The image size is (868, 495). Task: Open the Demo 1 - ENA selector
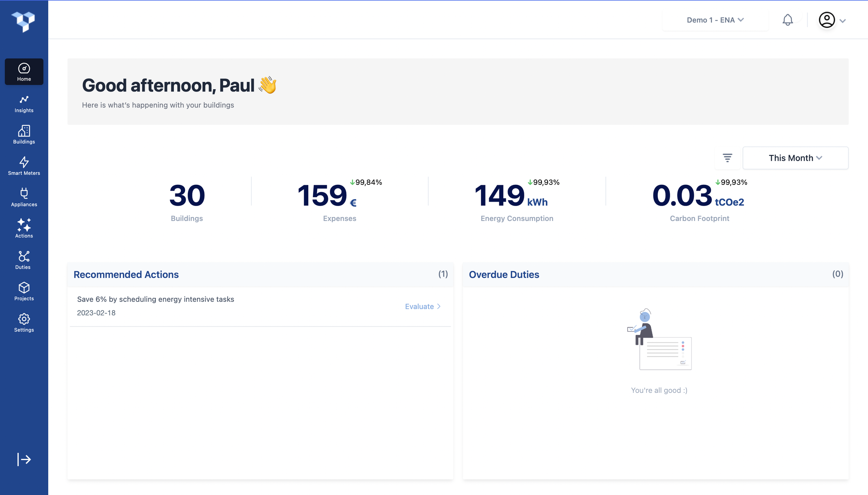point(715,20)
